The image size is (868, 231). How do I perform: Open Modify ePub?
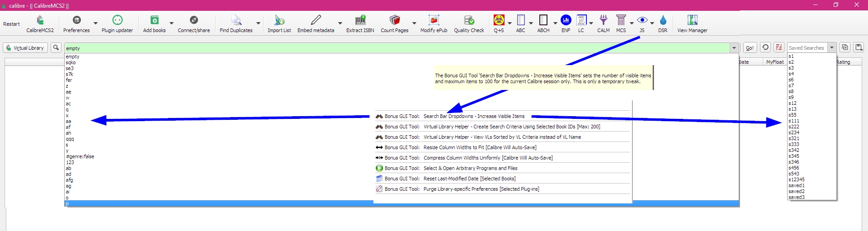434,20
